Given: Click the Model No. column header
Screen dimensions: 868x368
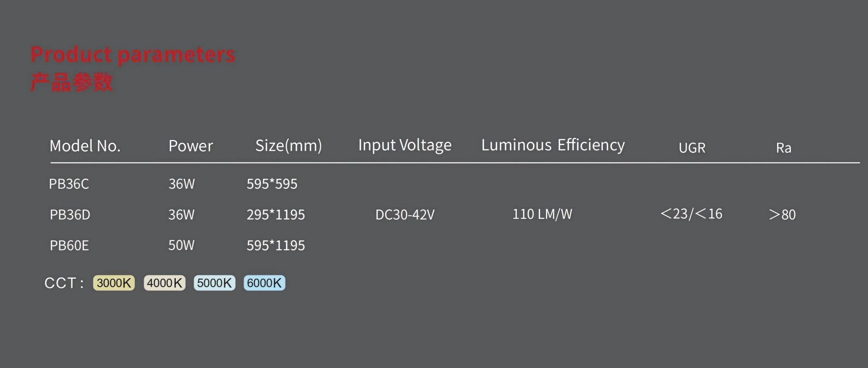Looking at the screenshot, I should pos(85,146).
